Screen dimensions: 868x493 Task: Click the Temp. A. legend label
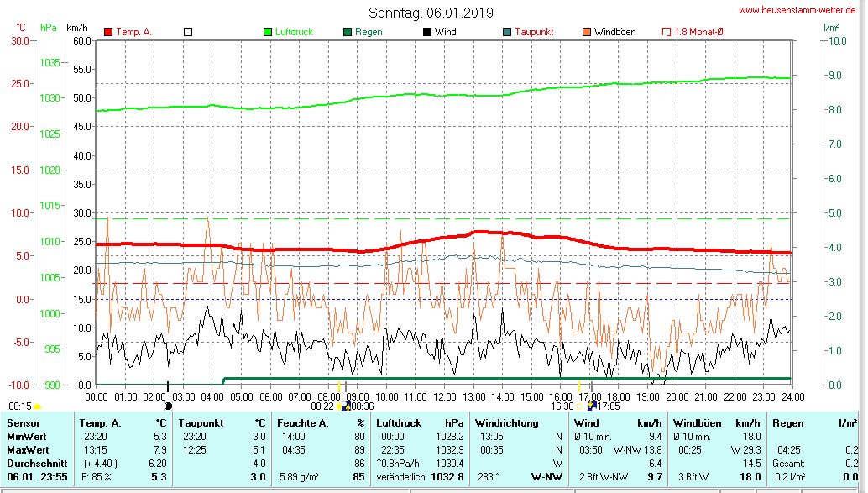pyautogui.click(x=133, y=32)
